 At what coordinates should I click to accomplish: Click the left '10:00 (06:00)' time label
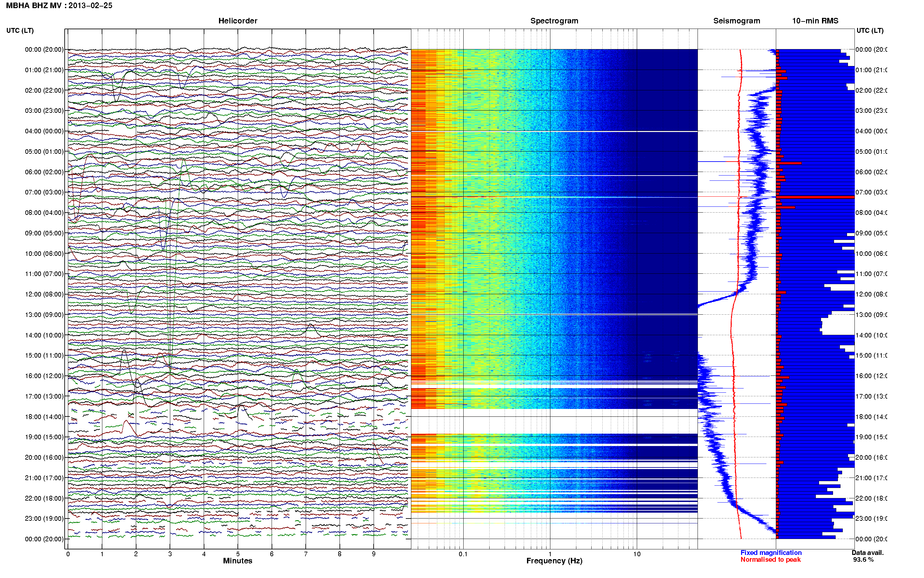click(44, 254)
